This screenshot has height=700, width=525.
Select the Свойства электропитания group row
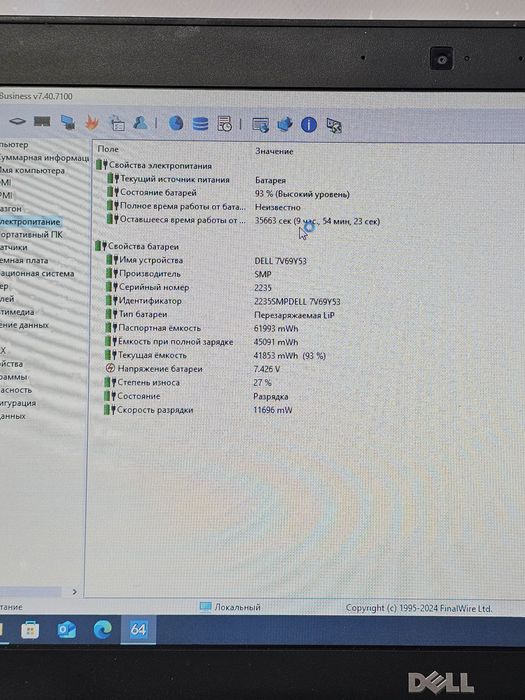pos(154,166)
